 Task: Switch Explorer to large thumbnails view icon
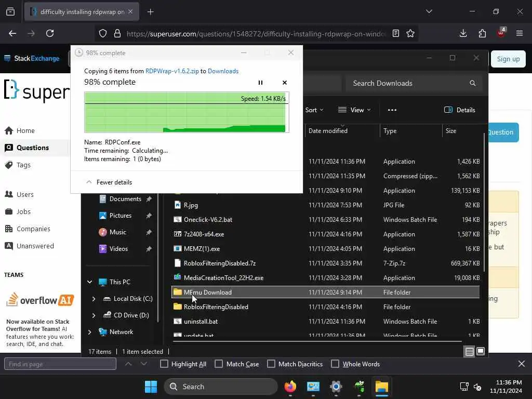tap(481, 352)
